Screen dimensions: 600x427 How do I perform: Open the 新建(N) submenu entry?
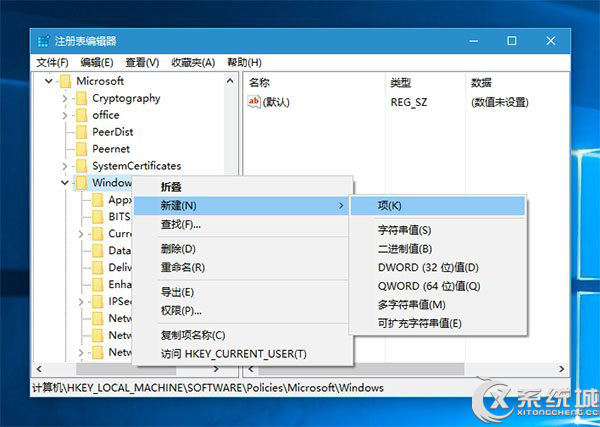point(243,206)
